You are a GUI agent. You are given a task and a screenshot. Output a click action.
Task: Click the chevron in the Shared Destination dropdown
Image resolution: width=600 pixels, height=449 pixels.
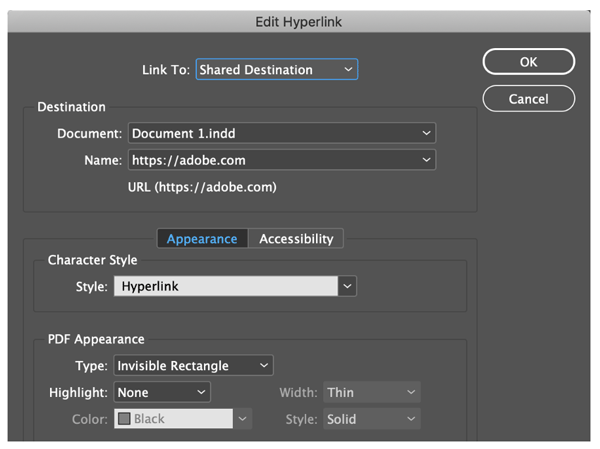tap(348, 69)
